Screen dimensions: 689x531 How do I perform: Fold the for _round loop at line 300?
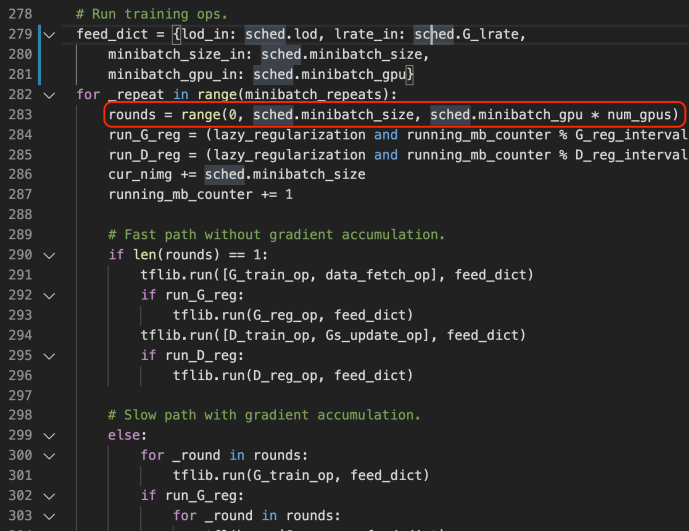click(50, 455)
